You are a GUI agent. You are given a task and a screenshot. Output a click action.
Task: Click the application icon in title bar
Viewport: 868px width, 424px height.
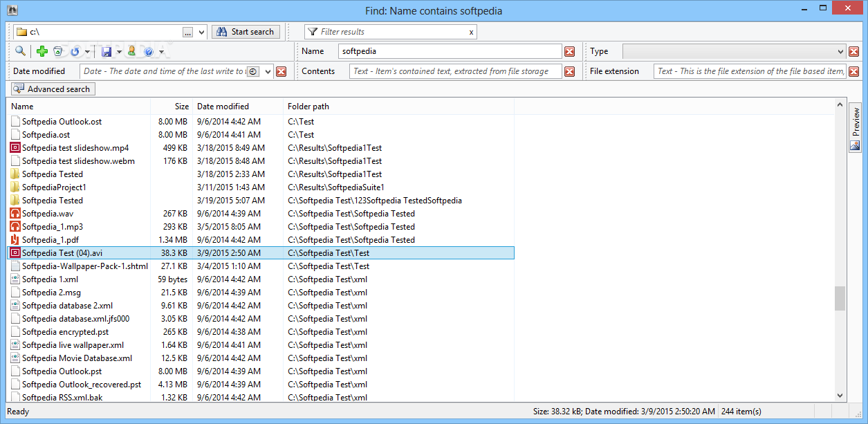[x=12, y=10]
